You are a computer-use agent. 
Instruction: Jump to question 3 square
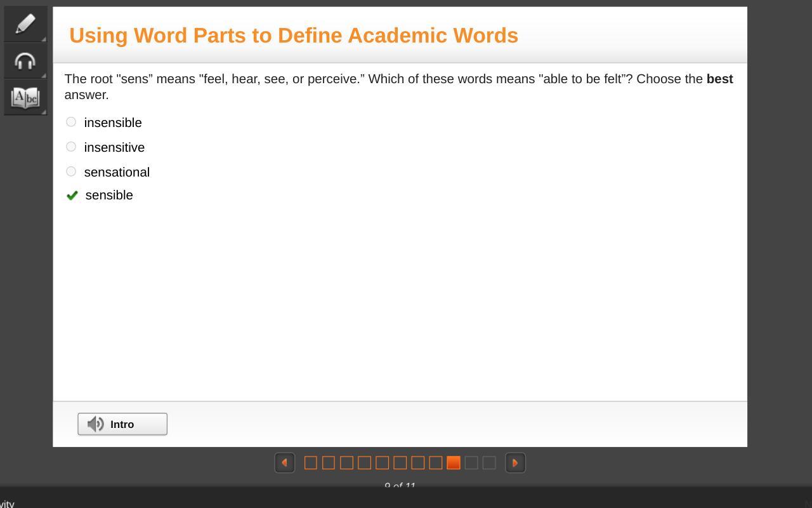tap(346, 463)
